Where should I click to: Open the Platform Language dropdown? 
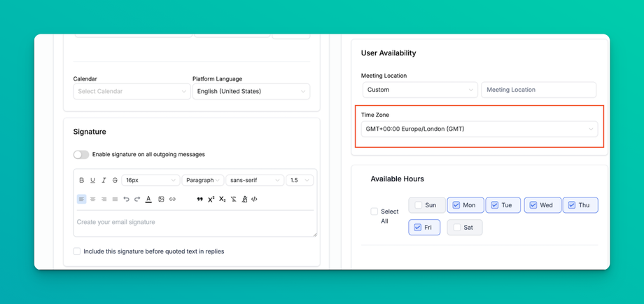251,91
